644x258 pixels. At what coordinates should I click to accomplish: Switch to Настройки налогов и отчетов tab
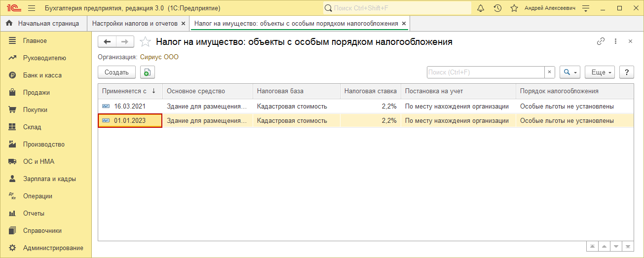coord(135,23)
